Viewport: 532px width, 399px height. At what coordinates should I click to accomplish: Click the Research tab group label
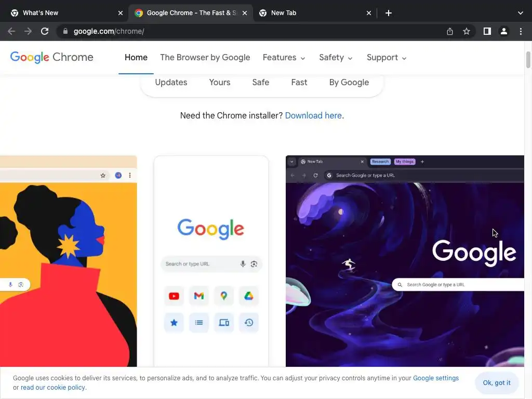pyautogui.click(x=380, y=162)
